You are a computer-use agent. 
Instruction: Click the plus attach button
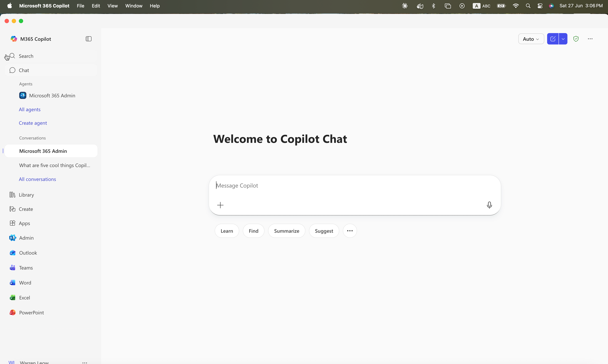click(220, 205)
